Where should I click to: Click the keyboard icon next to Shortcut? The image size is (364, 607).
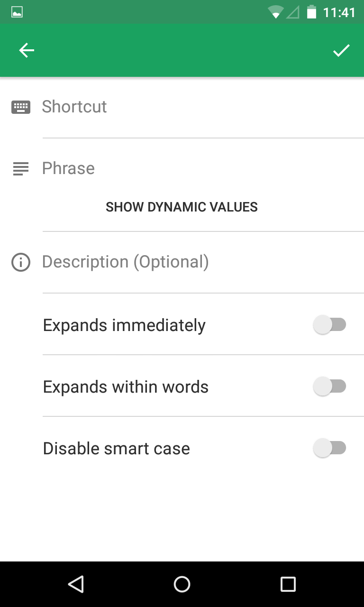coord(21,107)
